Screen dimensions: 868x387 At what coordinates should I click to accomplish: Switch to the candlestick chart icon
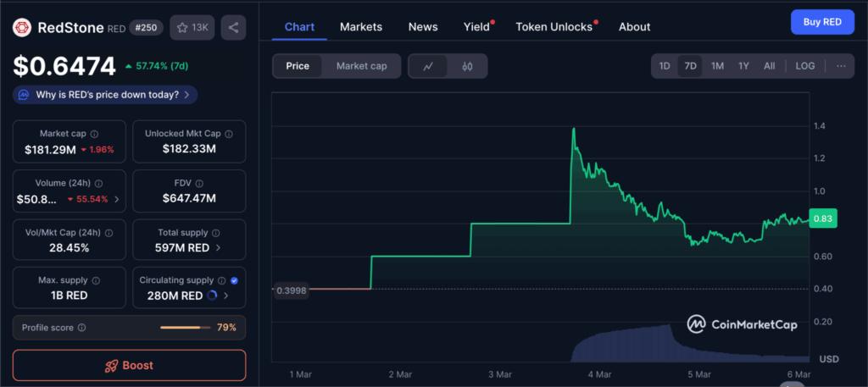tap(467, 66)
